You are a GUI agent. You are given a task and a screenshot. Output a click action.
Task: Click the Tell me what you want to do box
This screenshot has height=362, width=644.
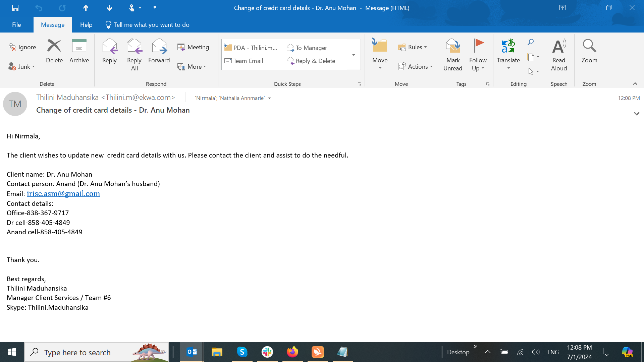pos(148,25)
